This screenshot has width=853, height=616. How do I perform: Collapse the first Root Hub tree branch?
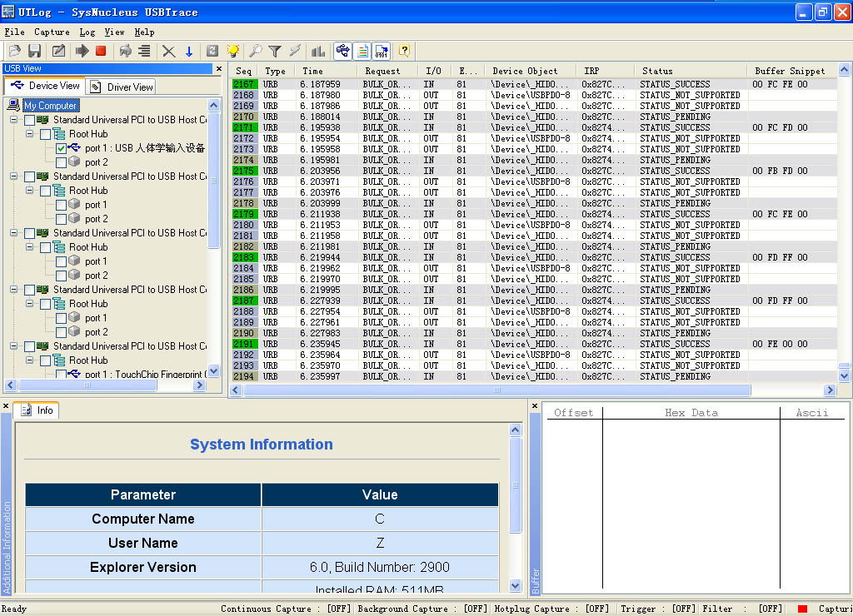click(28, 133)
